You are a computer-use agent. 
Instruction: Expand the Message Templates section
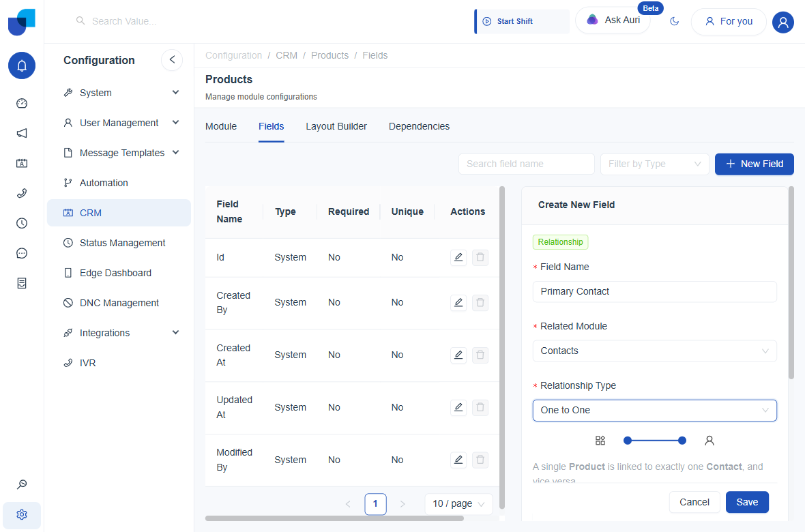click(119, 153)
